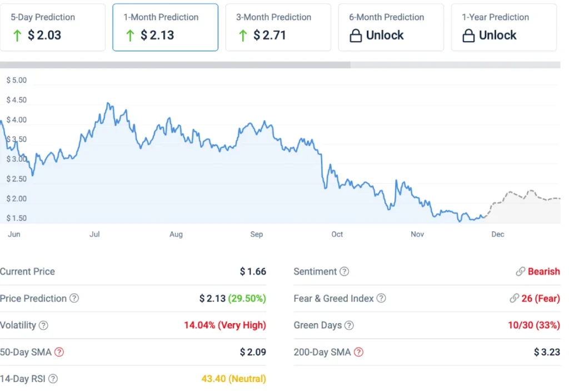Click red help icon next to 50-Day SMA
This screenshot has width=569, height=392.
click(59, 352)
